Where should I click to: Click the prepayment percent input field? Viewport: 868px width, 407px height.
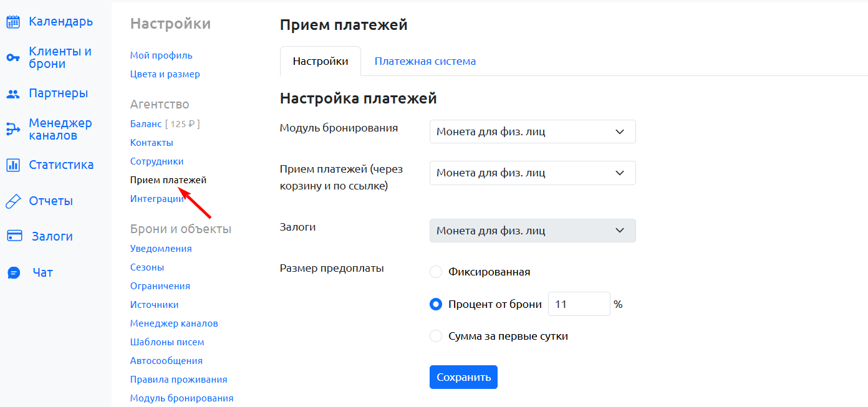click(x=579, y=304)
